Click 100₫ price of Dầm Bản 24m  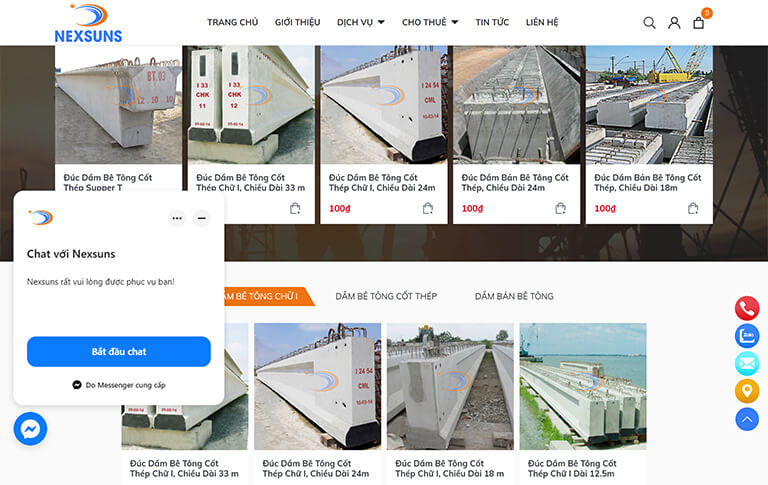472,209
